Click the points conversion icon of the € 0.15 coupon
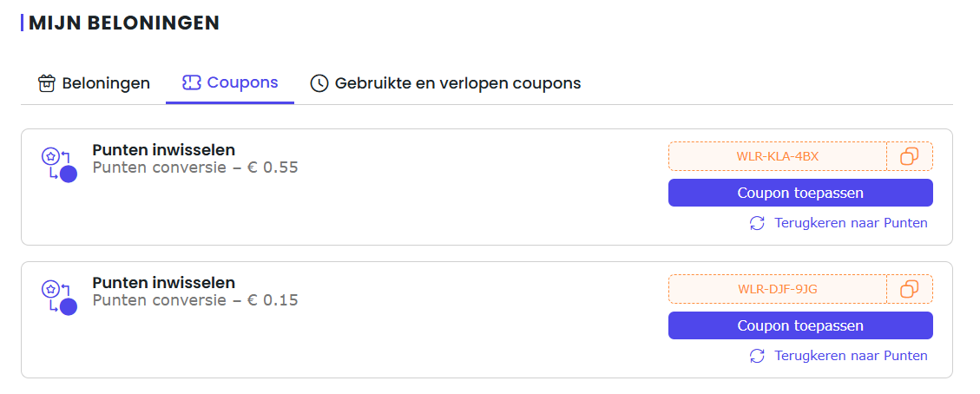This screenshot has width=980, height=394. tap(59, 298)
